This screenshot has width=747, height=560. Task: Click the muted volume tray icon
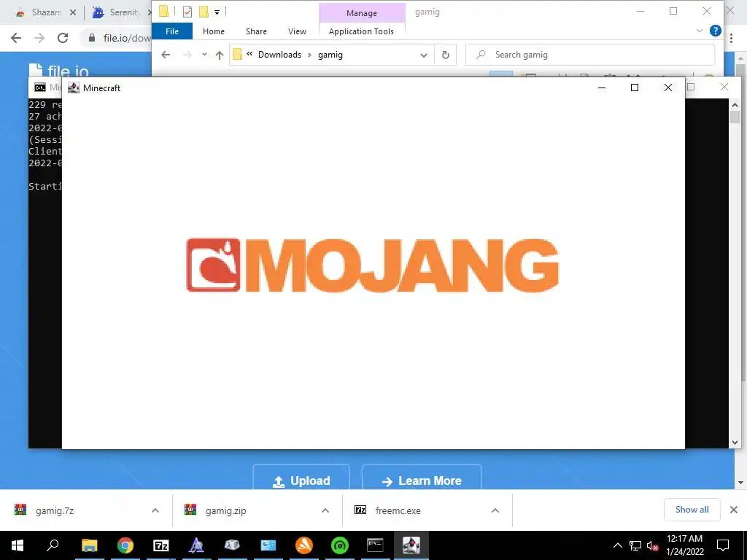(x=653, y=545)
